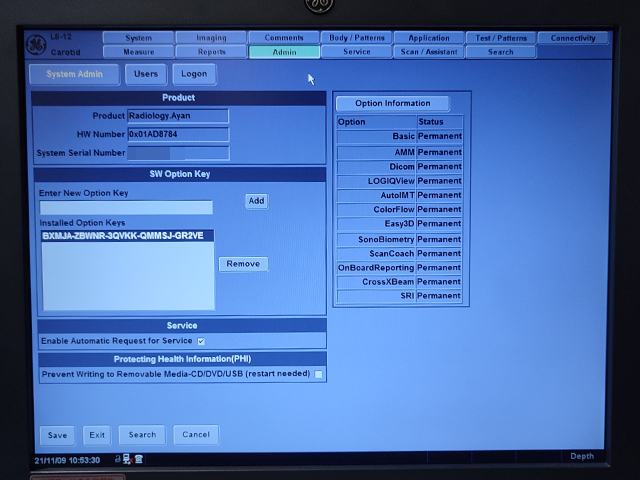The image size is (640, 480).
Task: Open the Users sub-tab
Action: 146,74
